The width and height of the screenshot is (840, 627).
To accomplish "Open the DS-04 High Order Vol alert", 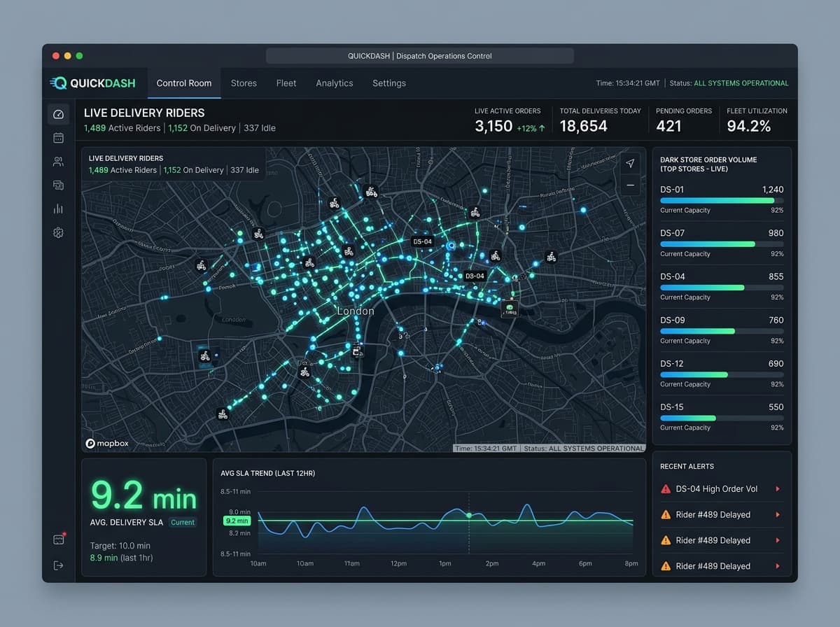I will pos(721,488).
